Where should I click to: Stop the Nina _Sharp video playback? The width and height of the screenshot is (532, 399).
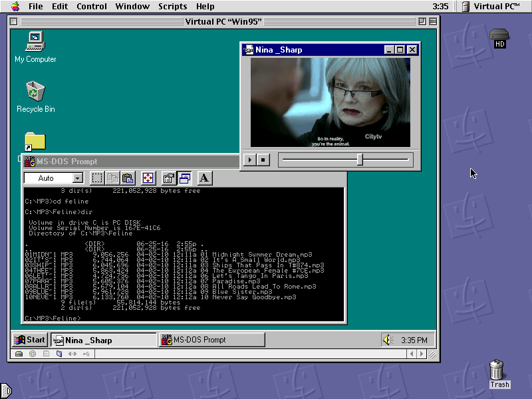[263, 160]
